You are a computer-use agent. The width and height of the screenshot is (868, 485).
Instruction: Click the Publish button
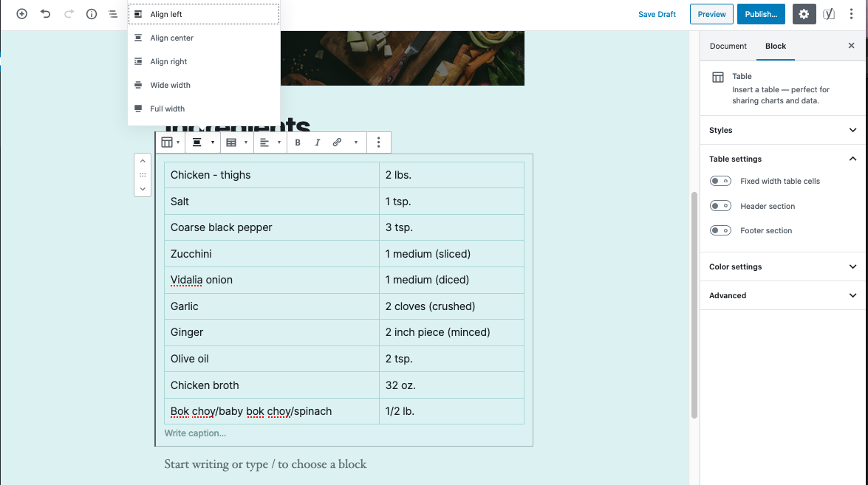[761, 14]
